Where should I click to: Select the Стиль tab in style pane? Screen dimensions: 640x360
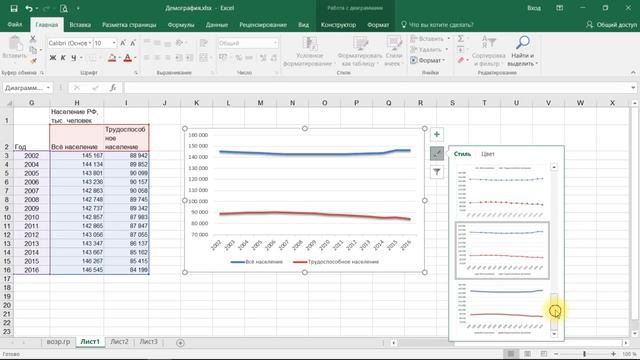462,154
